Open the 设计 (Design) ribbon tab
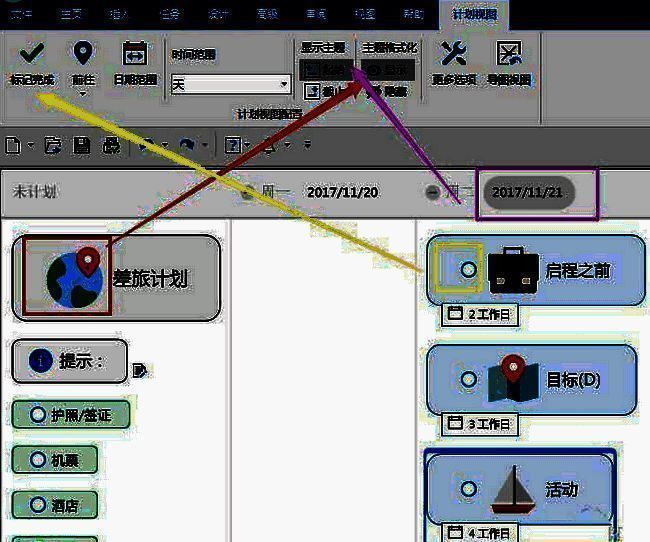 (x=218, y=15)
